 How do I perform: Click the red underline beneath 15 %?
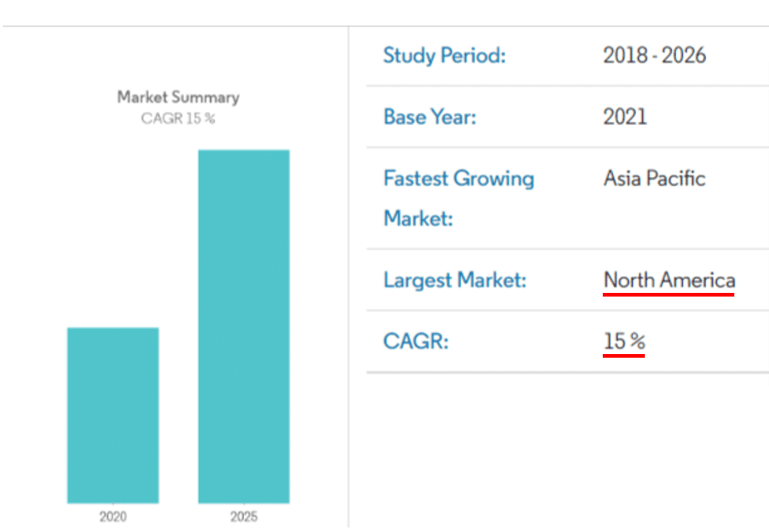click(x=624, y=355)
